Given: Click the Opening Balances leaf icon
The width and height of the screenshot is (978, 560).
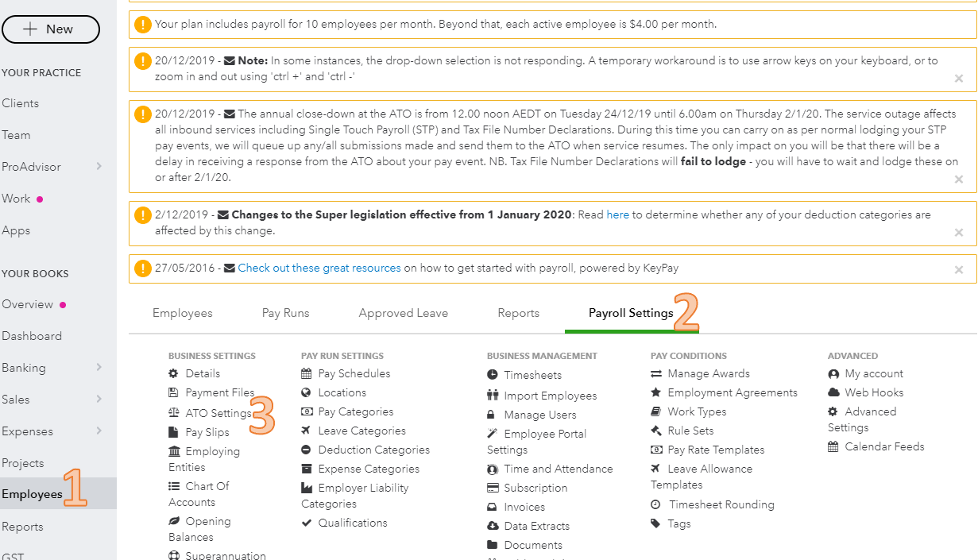Looking at the screenshot, I should (174, 521).
